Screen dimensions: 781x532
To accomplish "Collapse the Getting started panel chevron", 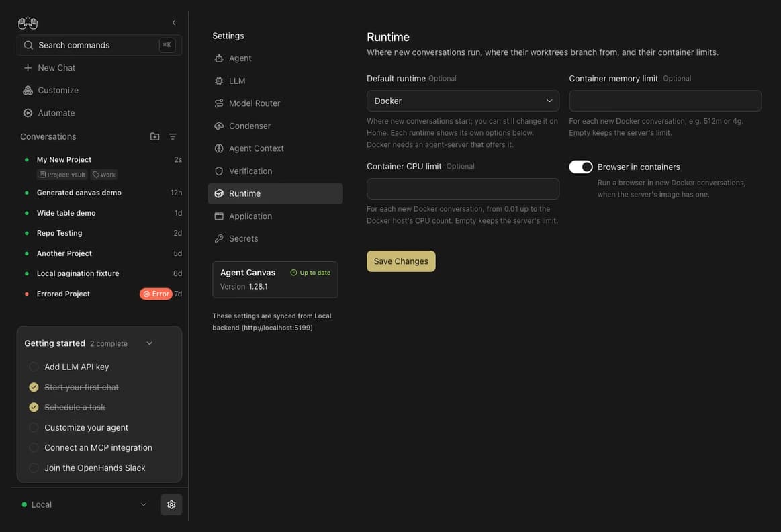I will click(x=150, y=343).
